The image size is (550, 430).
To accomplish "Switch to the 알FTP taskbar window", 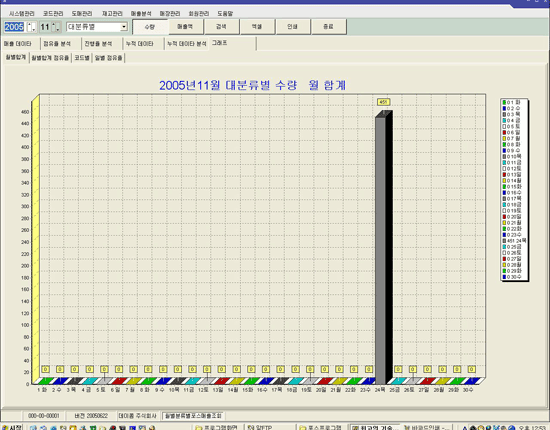I will coord(269,427).
